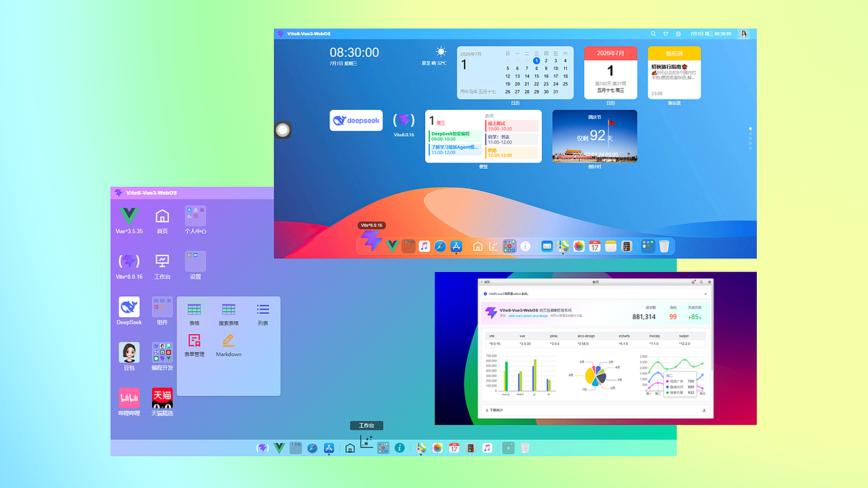Screen dimensions: 868x488
Task: Open the workbench chart icon in blue dock
Action: coord(493,246)
